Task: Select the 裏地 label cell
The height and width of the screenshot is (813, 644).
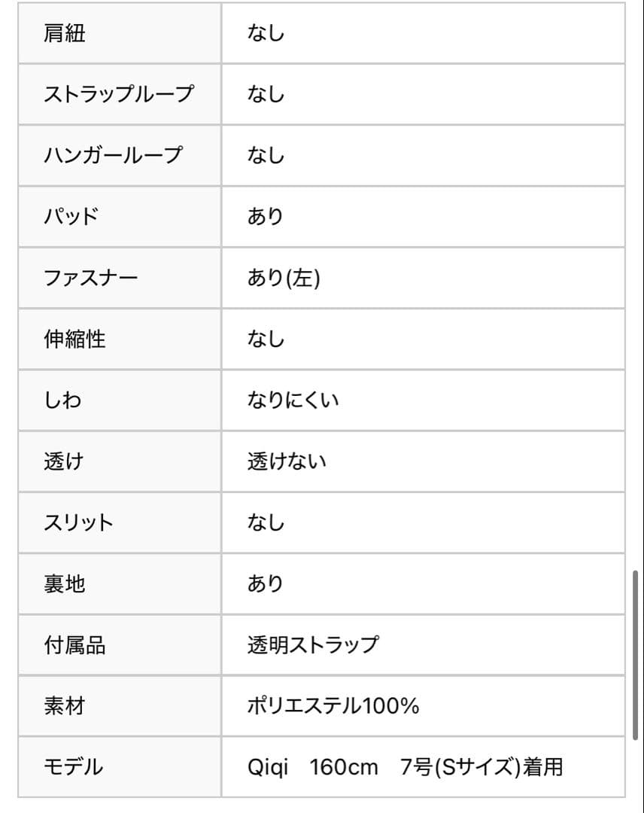Action: (x=65, y=583)
